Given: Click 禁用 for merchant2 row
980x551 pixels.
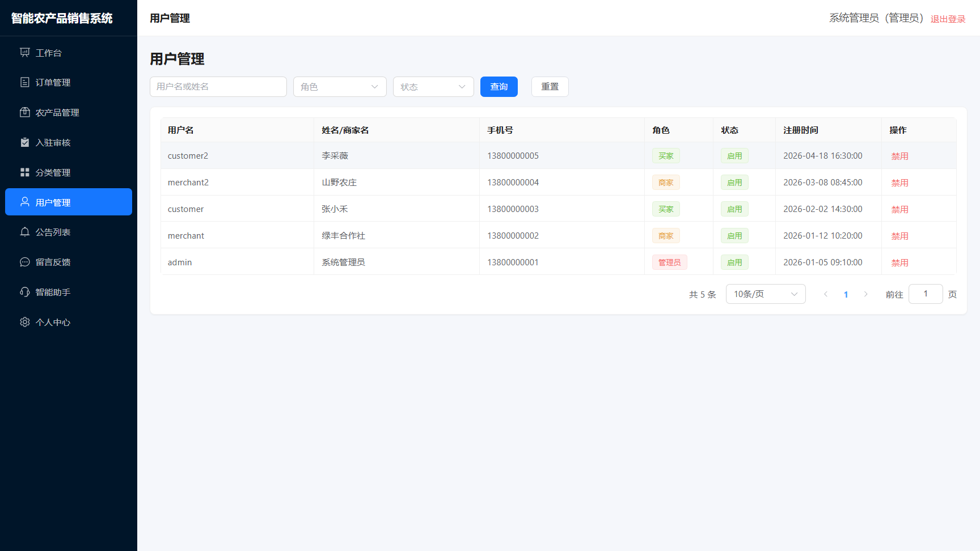Looking at the screenshot, I should tap(899, 183).
